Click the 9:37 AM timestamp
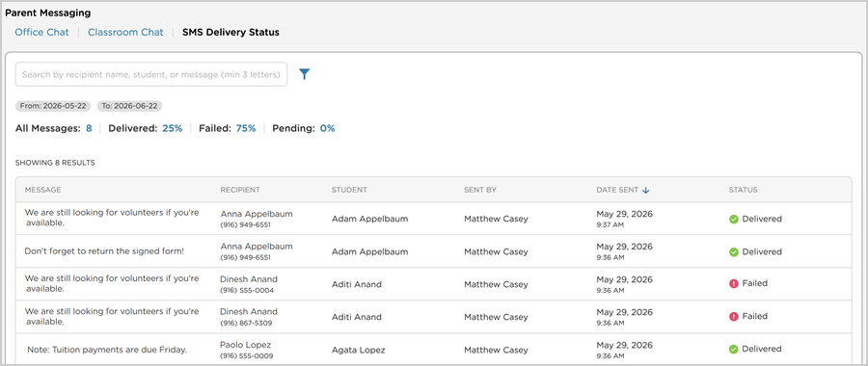Viewport: 868px width, 366px height. (x=610, y=225)
